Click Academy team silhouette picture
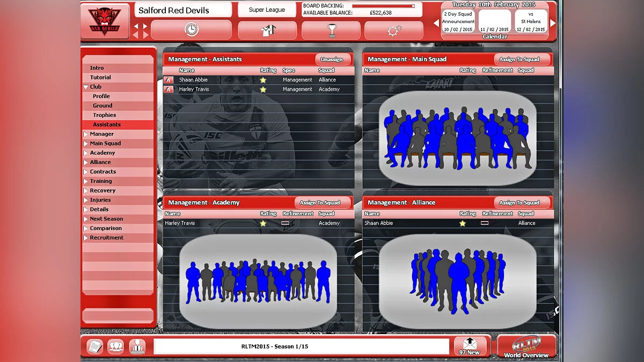Screen dimensions: 644x362 click(258, 282)
